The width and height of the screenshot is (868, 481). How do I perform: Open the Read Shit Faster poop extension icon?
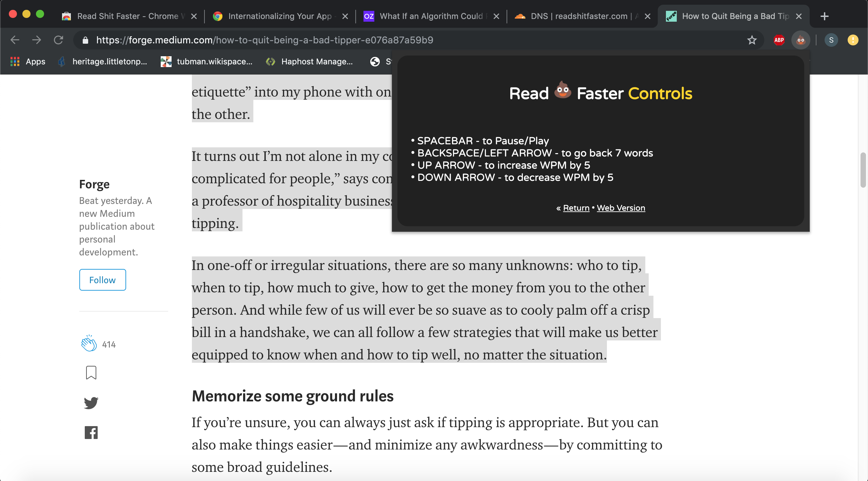[801, 40]
